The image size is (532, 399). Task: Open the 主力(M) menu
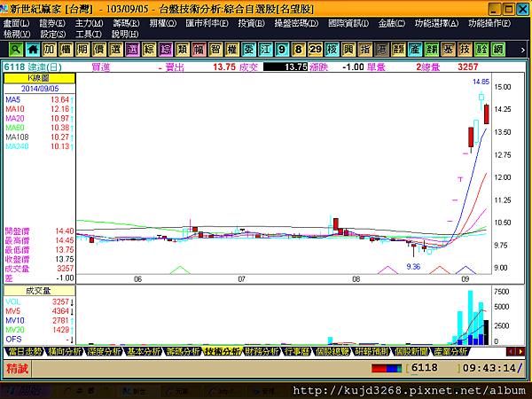tap(89, 23)
